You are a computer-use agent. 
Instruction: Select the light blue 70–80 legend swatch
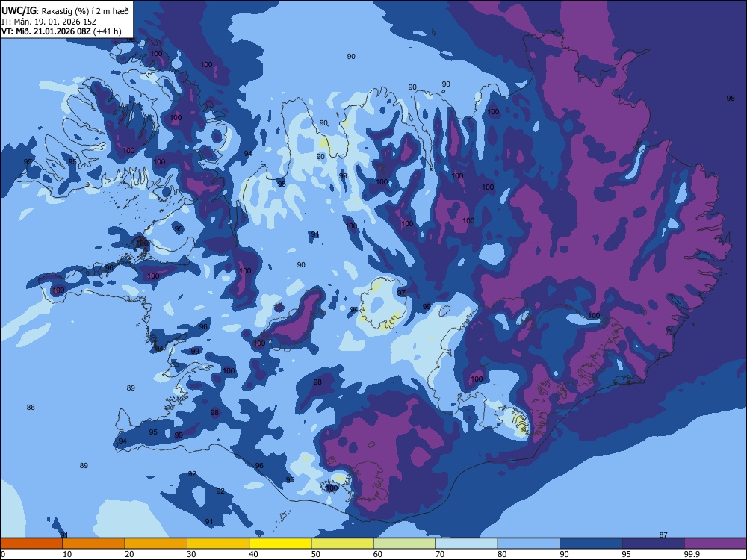pyautogui.click(x=467, y=544)
